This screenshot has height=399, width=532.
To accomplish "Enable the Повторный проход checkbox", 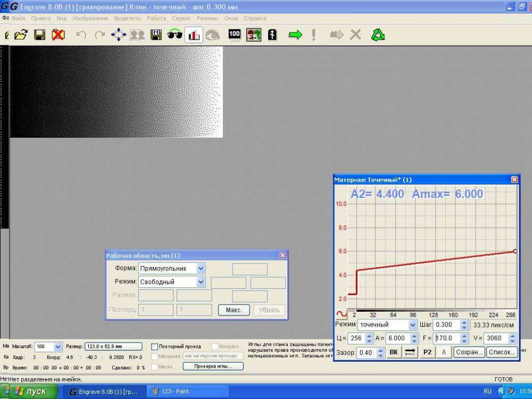I will tap(155, 346).
